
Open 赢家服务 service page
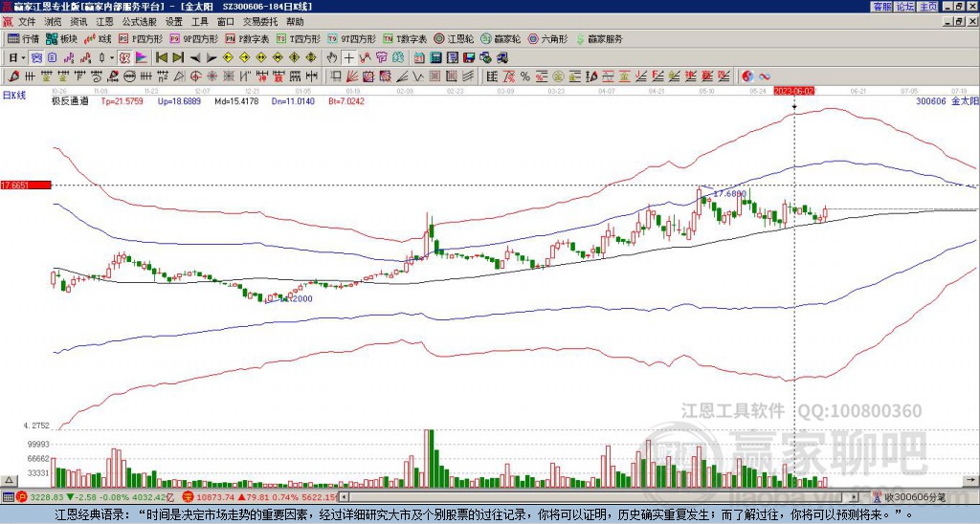(599, 38)
